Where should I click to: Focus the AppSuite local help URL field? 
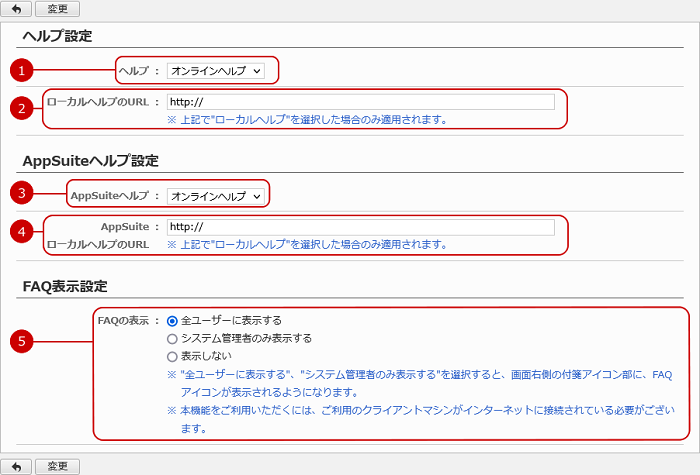[360, 227]
